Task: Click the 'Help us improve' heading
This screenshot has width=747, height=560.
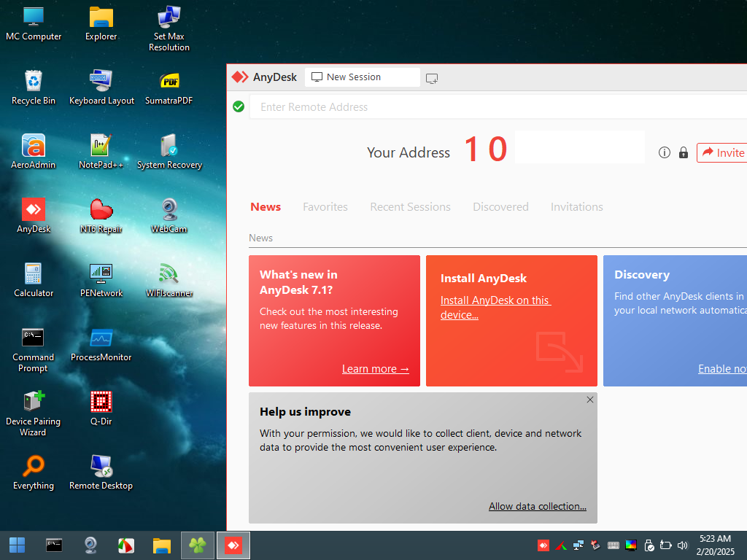Action: (x=305, y=412)
